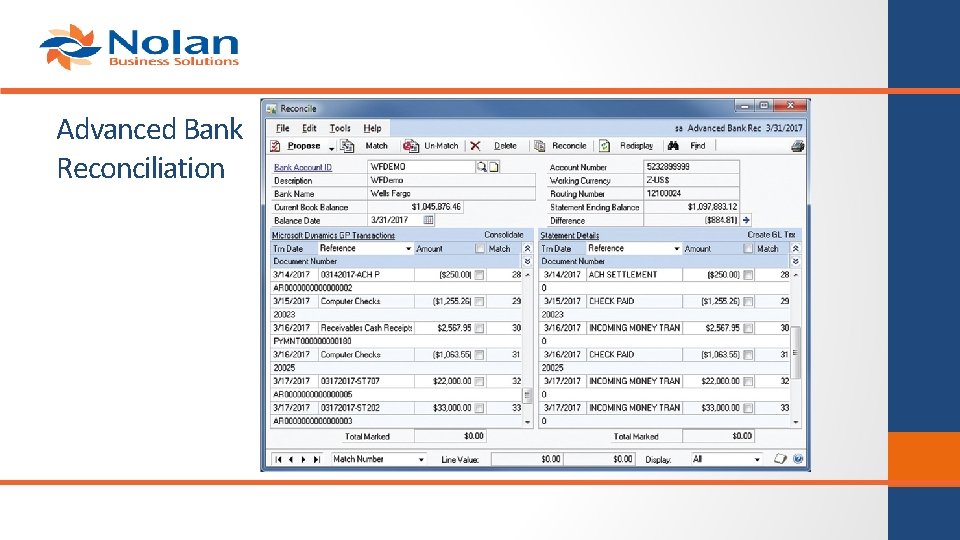Click GP Transactions scrollbar down arrow

[x=527, y=422]
